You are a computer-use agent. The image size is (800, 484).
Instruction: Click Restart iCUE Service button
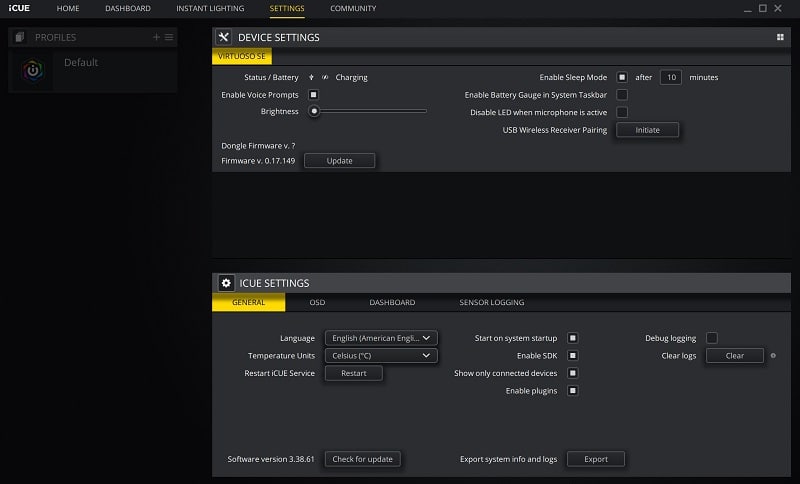tap(354, 373)
